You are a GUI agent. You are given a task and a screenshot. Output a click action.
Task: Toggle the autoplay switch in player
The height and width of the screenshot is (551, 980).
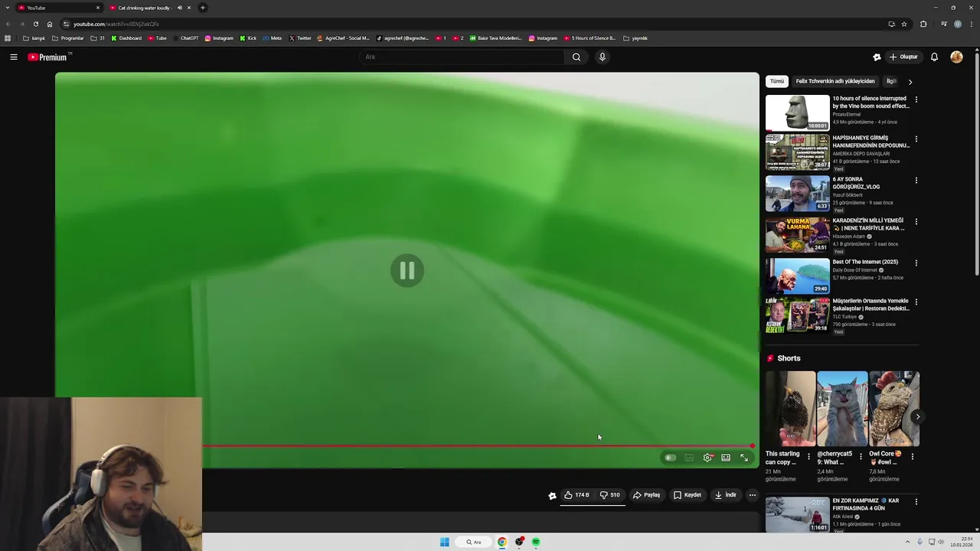(670, 458)
